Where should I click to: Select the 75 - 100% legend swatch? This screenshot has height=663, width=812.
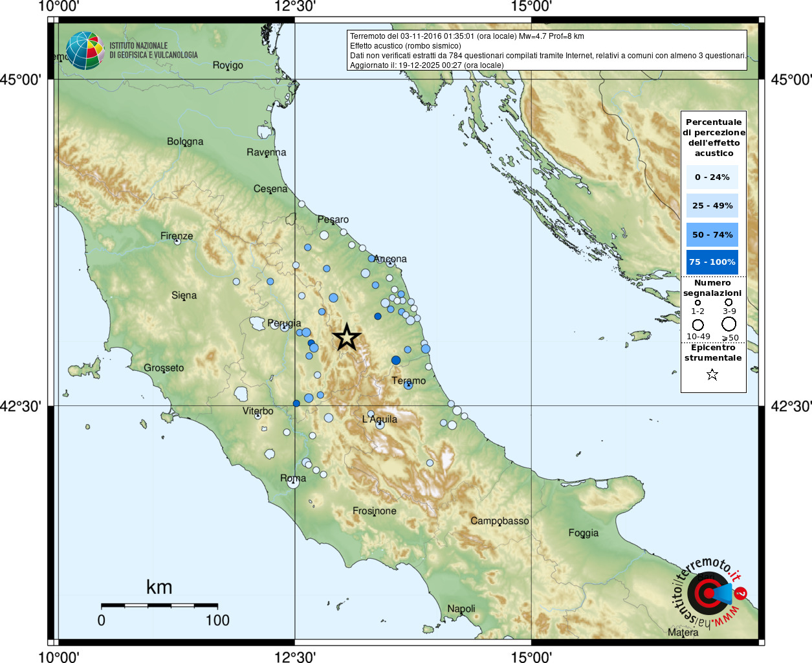[712, 262]
